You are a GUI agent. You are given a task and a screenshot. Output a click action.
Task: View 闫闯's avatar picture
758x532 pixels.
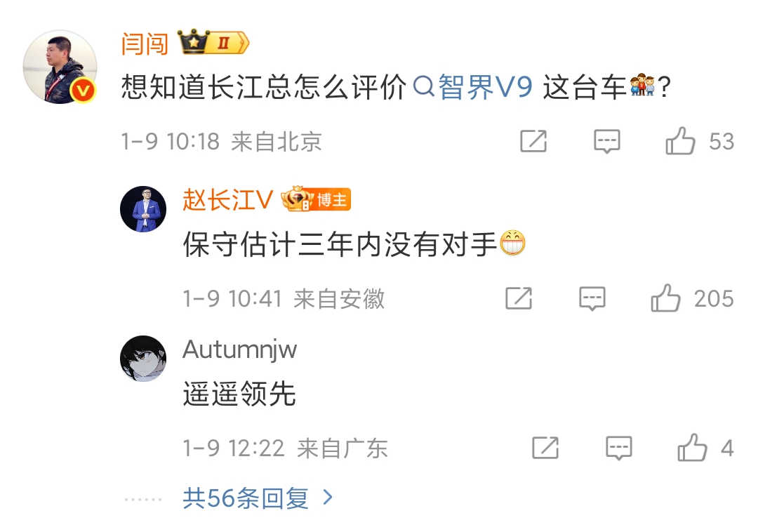pyautogui.click(x=60, y=67)
